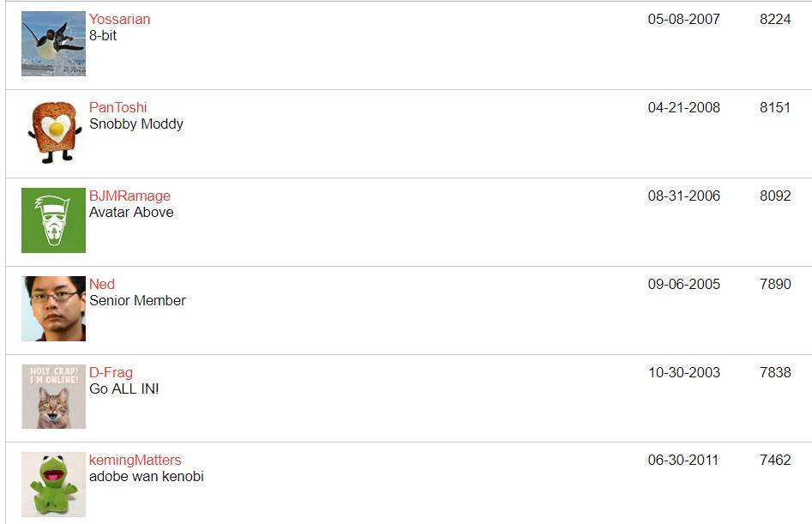Open D-Frag's cat avatar image

(x=53, y=396)
